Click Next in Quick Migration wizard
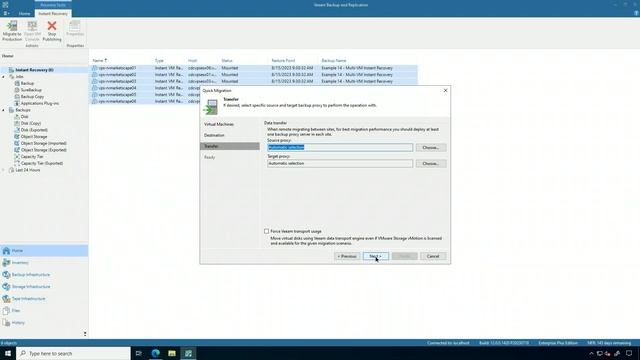Image resolution: width=640 pixels, height=360 pixels. tap(376, 256)
